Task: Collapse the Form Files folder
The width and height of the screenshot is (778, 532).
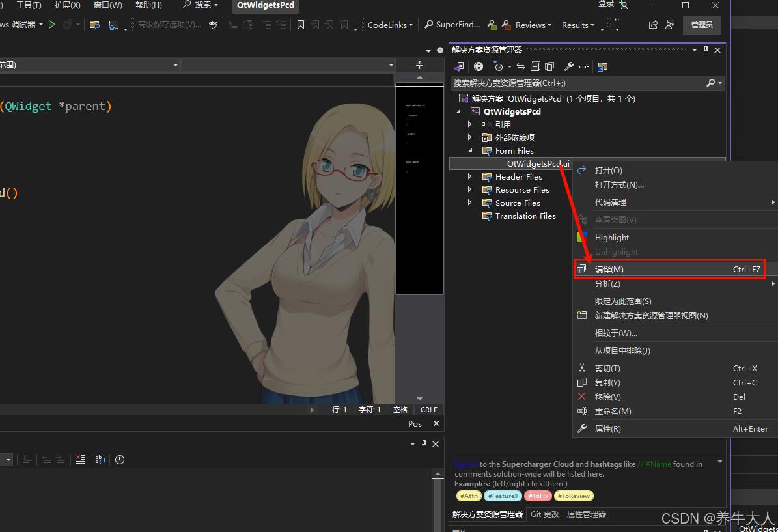Action: point(470,150)
